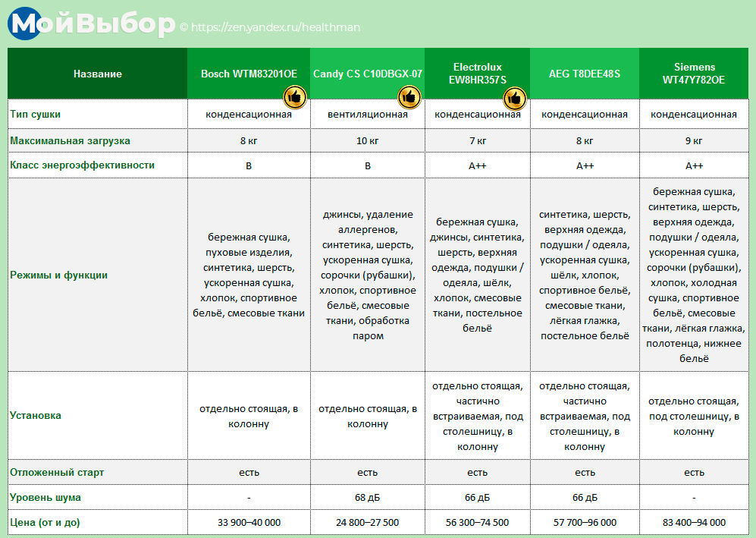The width and height of the screenshot is (756, 538).
Task: Click the thumbs-up badge under Bosch WTM83201OE
Action: click(x=294, y=97)
